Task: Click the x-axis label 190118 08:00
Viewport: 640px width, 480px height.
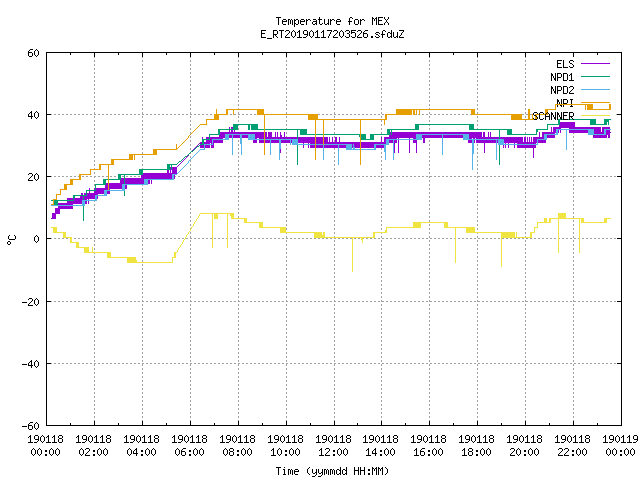Action: [x=237, y=446]
